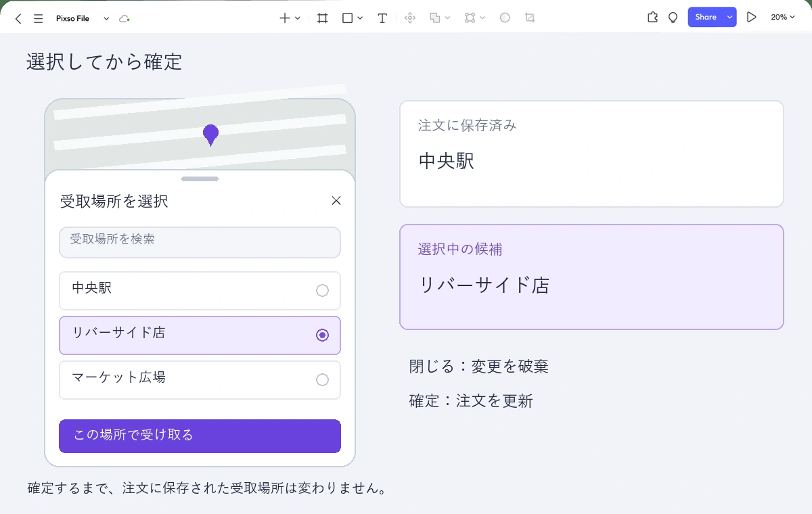
Task: Select the Text tool
Action: pos(382,18)
